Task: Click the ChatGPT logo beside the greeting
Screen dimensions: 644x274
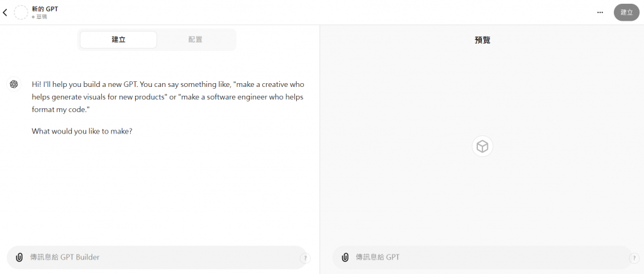Action: click(14, 84)
